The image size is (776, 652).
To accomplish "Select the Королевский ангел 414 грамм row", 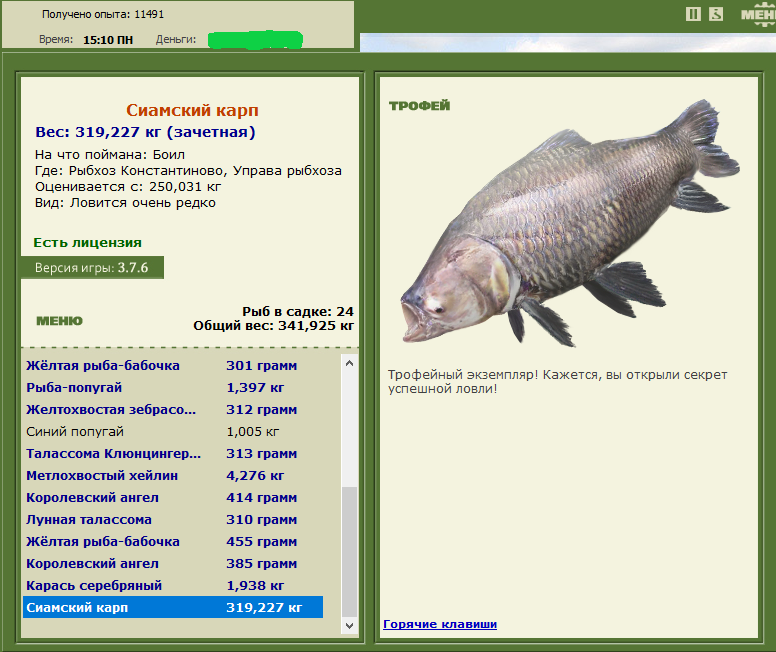I will [x=173, y=498].
